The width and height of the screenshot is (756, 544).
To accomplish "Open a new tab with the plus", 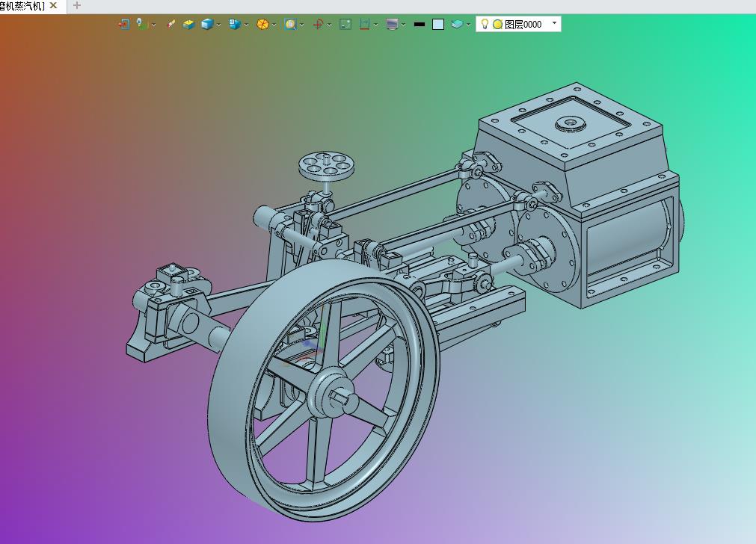I will 77,6.
